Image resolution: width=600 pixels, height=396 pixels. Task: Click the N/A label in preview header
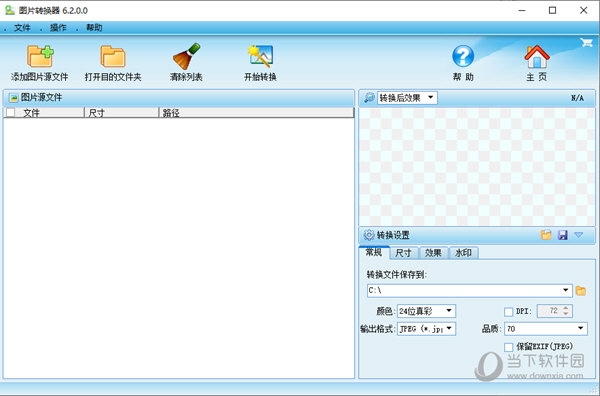577,98
